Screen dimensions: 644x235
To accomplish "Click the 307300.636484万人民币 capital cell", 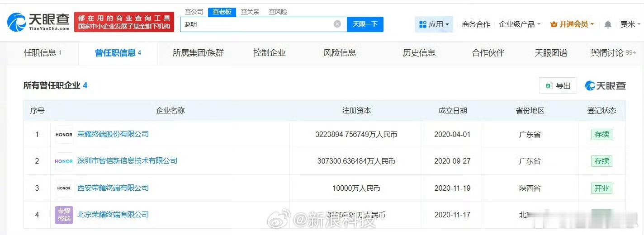I will pos(356,161).
